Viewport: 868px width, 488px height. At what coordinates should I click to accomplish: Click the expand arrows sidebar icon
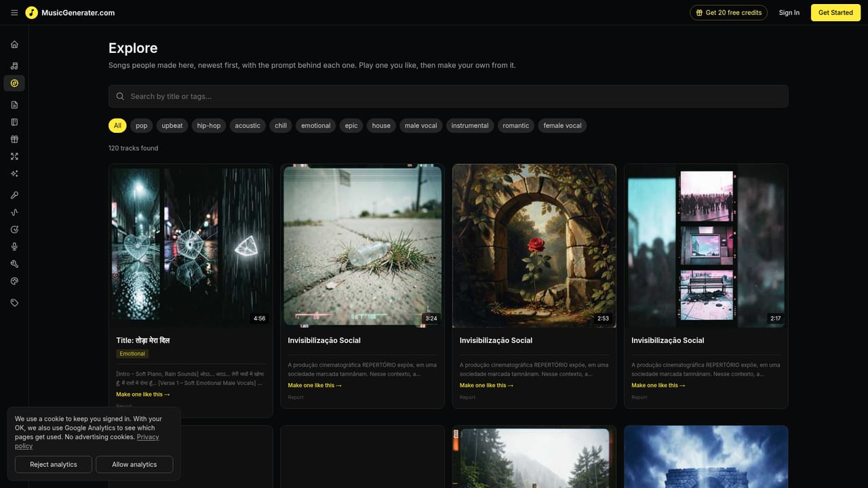pyautogui.click(x=14, y=157)
